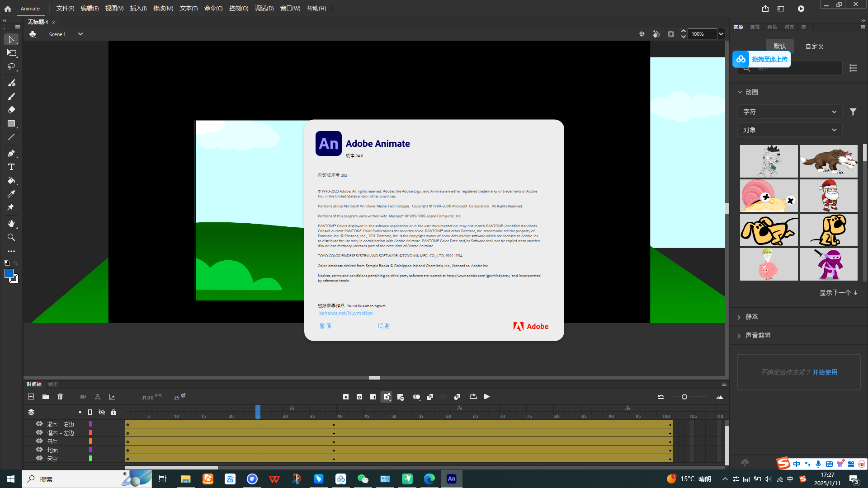Open the Scene 1 dropdown
868x488 pixels.
80,34
